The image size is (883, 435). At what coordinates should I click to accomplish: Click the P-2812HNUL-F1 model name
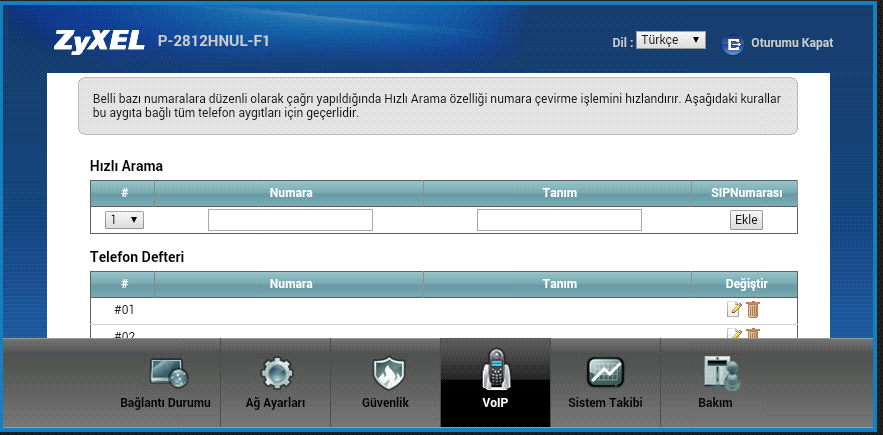(213, 41)
